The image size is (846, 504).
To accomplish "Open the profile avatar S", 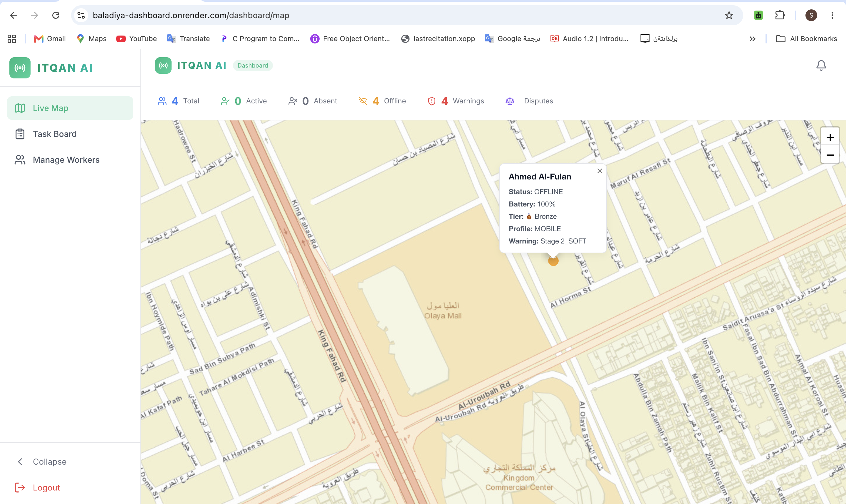I will [811, 15].
